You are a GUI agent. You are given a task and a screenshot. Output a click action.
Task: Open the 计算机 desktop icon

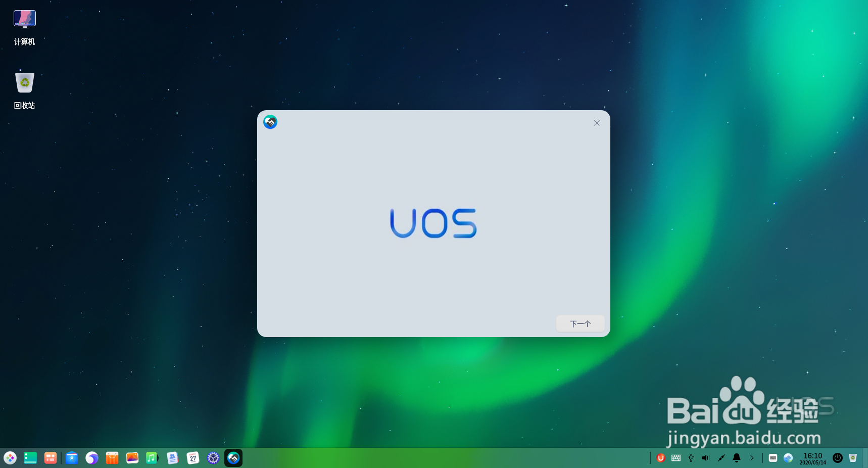pos(24,28)
